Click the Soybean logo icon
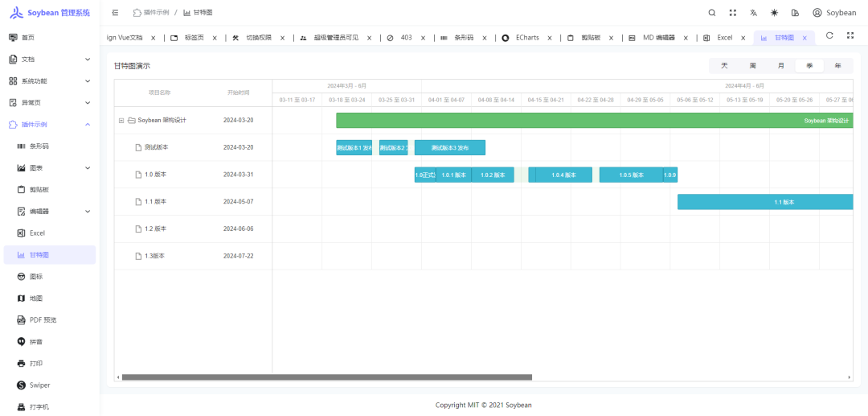 pos(16,13)
